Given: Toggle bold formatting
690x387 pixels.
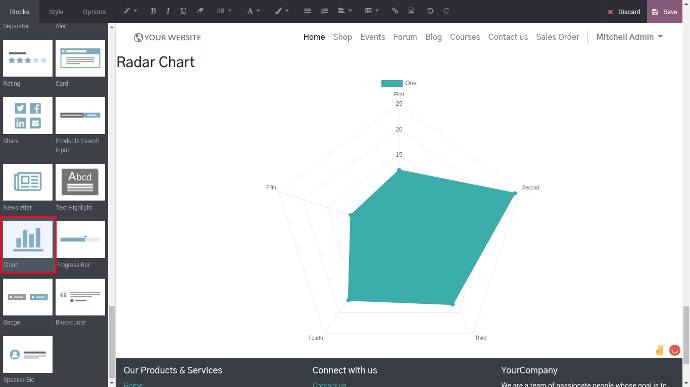Looking at the screenshot, I should pyautogui.click(x=153, y=11).
